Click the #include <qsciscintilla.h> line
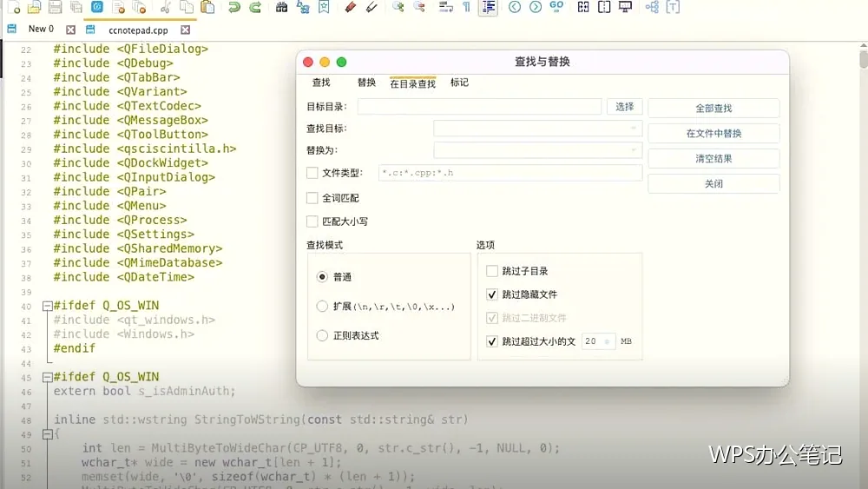The height and width of the screenshot is (489, 868). [145, 149]
